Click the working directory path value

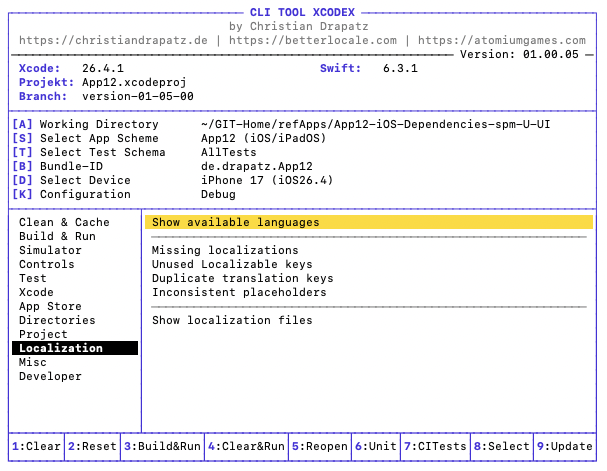coord(376,124)
